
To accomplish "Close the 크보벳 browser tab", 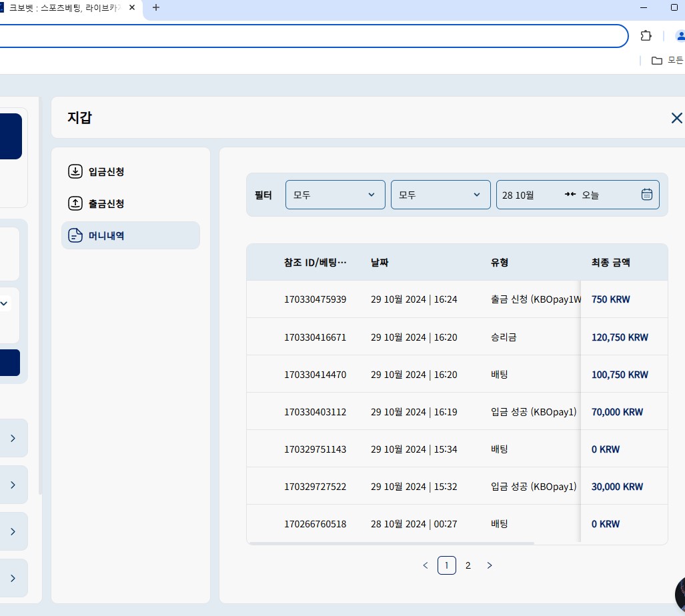I will 132,7.
